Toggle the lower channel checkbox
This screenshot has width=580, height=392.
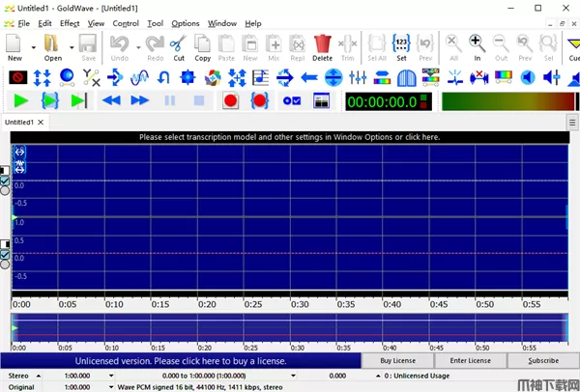tap(5, 254)
